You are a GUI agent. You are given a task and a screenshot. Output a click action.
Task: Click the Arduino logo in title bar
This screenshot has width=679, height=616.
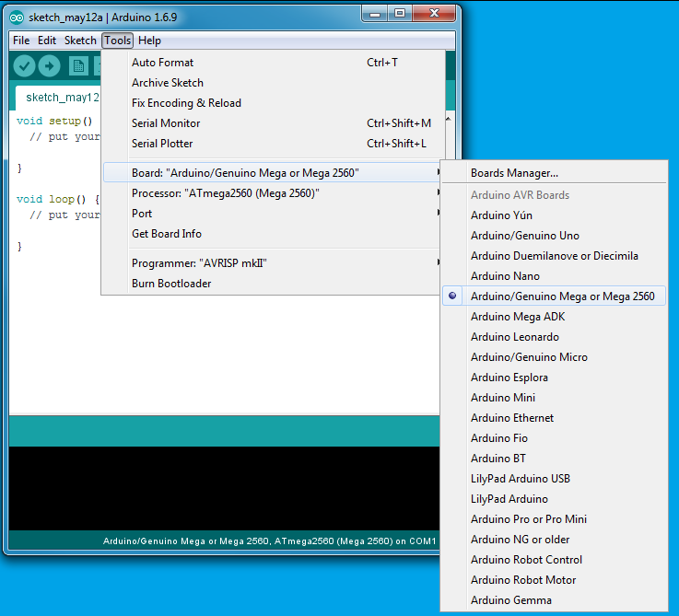(17, 16)
